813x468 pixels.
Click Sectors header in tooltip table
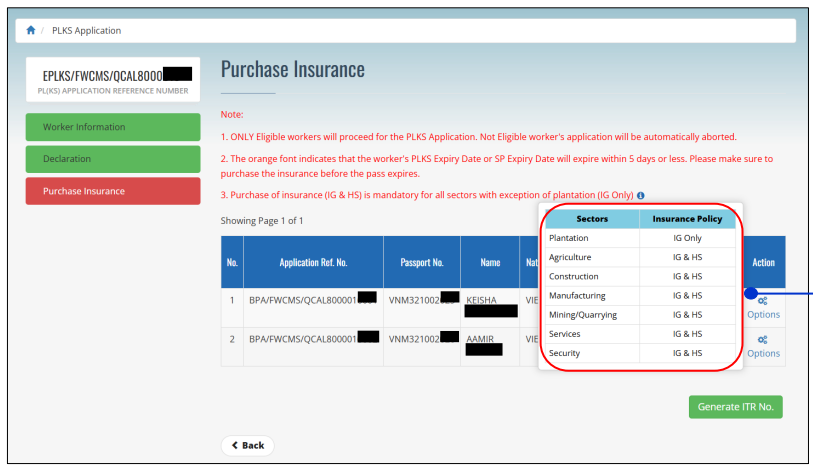(592, 219)
